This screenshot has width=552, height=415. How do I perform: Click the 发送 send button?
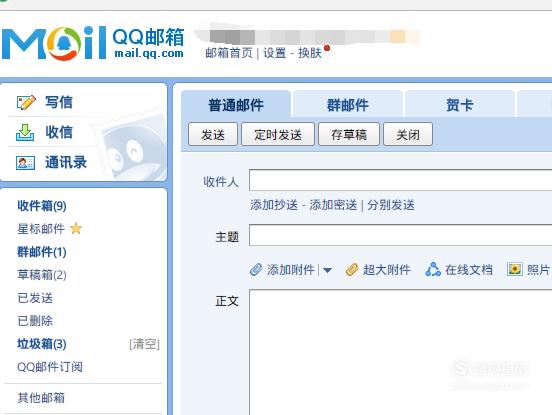213,134
